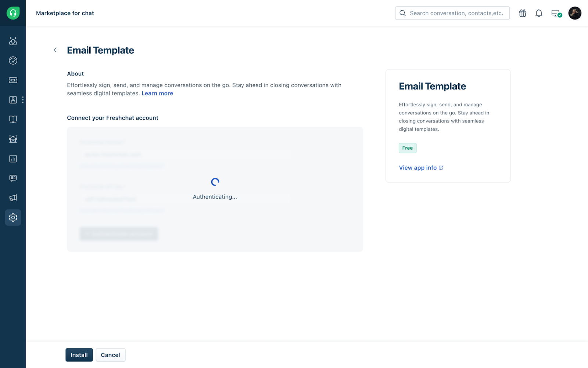Click the three-dot menu beside contacts icon
The height and width of the screenshot is (368, 588).
23,100
